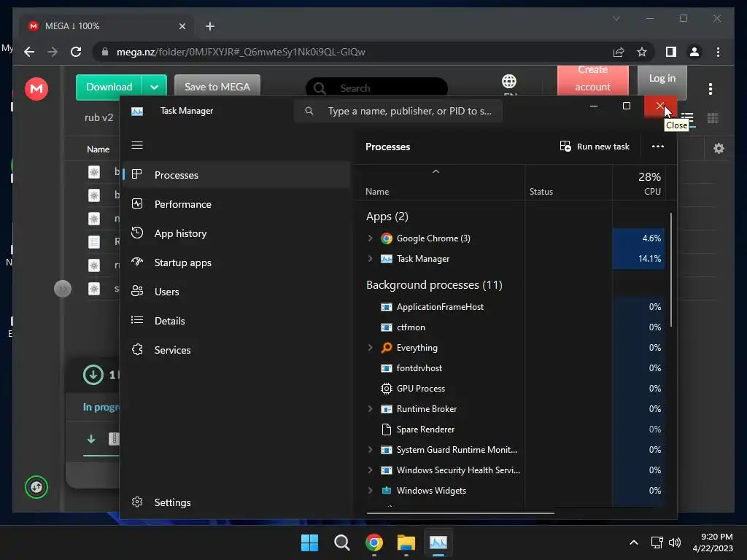This screenshot has width=747, height=560.
Task: Expand the Google Chrome (3) process group
Action: pyautogui.click(x=370, y=238)
